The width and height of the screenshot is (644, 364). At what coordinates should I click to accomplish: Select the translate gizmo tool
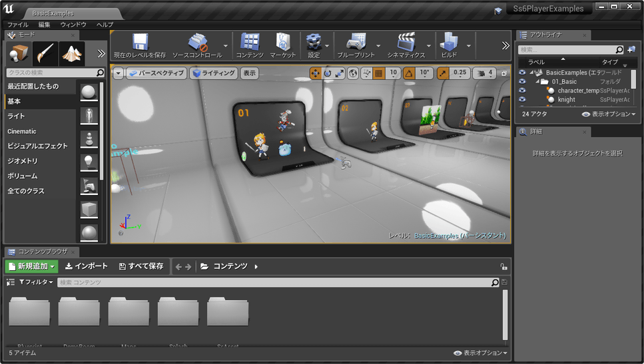316,73
